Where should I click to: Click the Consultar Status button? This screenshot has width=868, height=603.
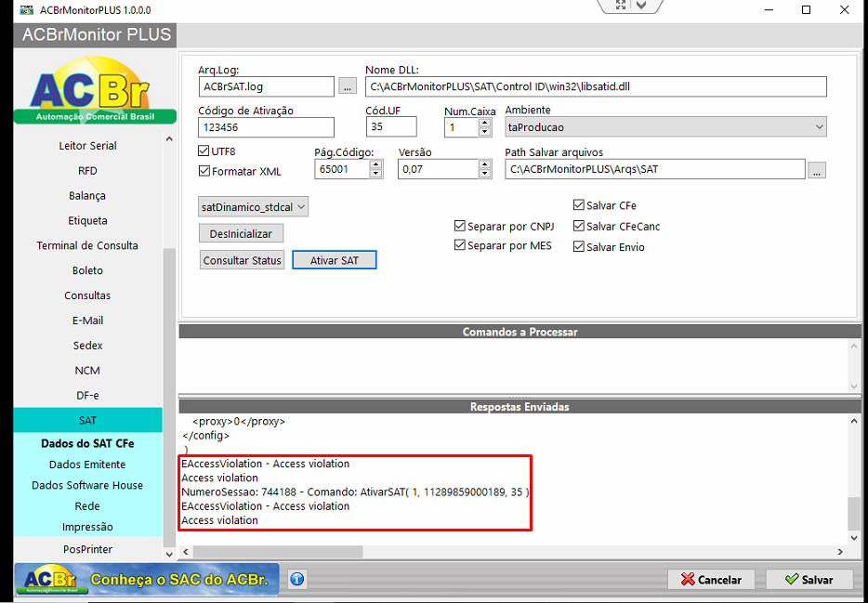tap(242, 260)
